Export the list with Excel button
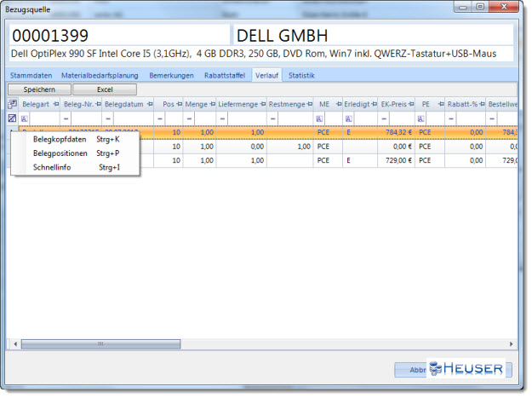 [105, 89]
